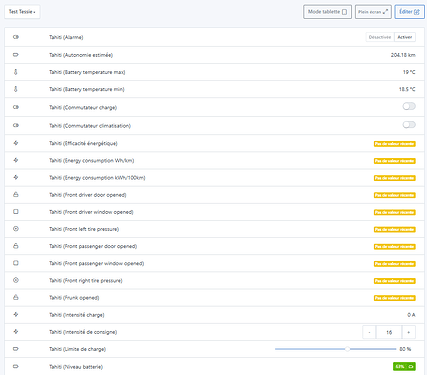Click the 19 °C temperature value
427x375 pixels.
click(409, 72)
